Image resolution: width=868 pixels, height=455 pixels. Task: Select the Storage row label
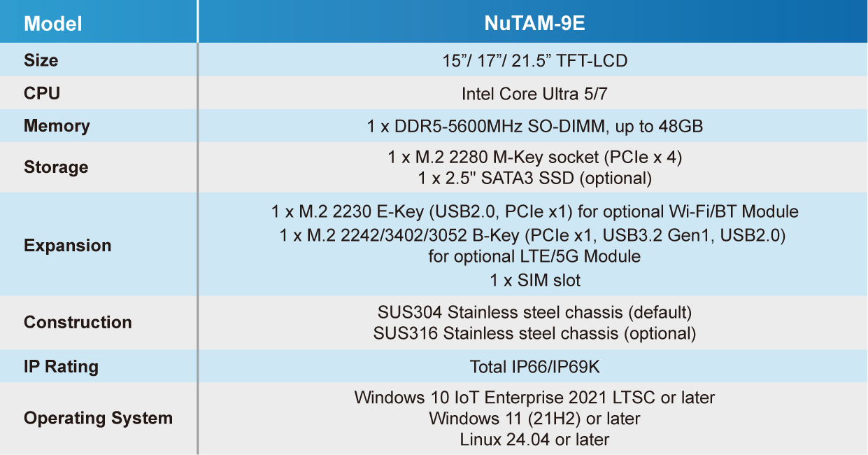pos(56,167)
